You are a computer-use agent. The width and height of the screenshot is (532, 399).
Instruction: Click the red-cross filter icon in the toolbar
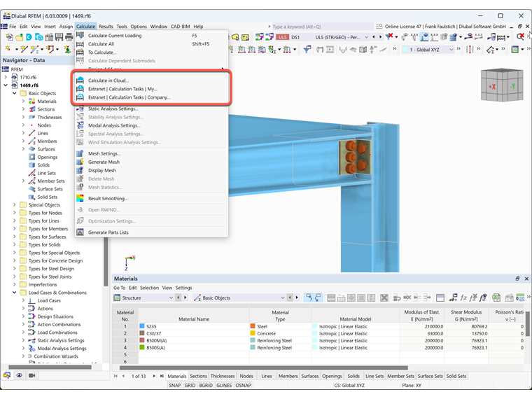[389, 36]
